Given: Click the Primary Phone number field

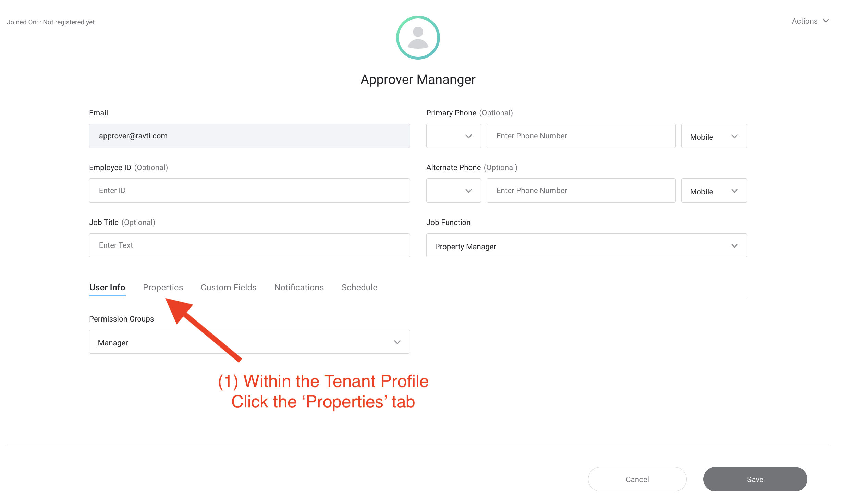Looking at the screenshot, I should [x=581, y=136].
